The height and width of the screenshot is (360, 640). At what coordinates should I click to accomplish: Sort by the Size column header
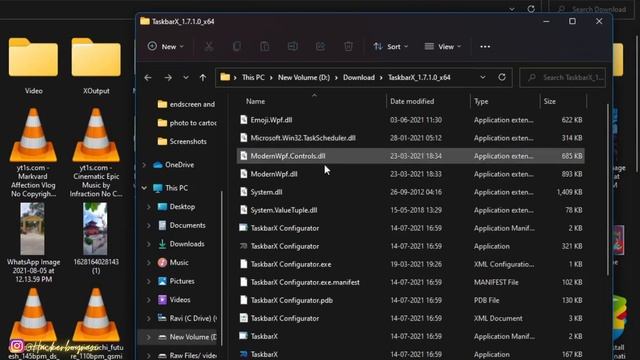pos(549,101)
